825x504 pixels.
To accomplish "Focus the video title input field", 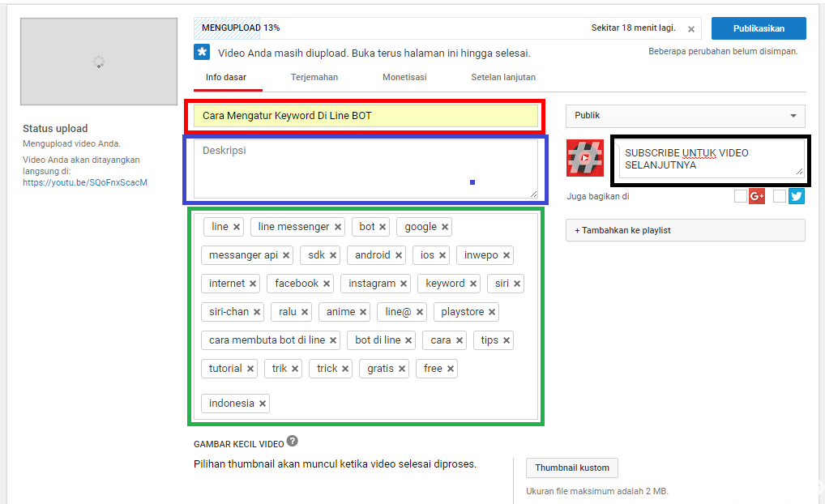I will coord(365,116).
